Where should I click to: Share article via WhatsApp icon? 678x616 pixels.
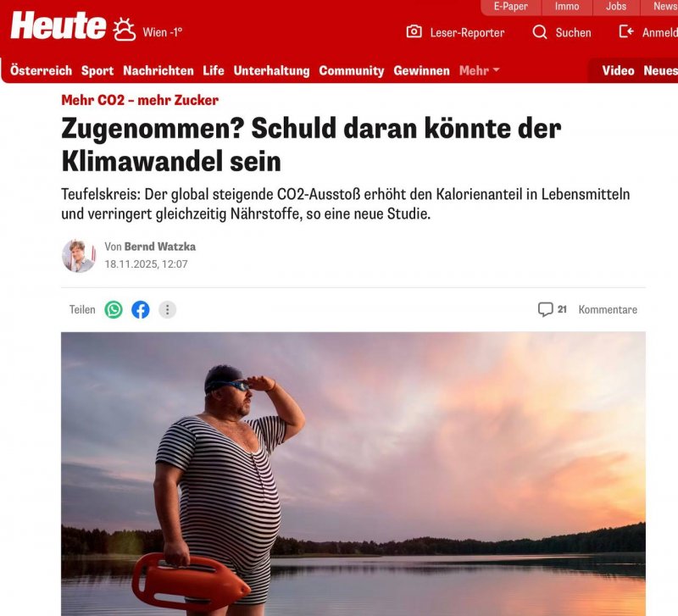coord(114,309)
